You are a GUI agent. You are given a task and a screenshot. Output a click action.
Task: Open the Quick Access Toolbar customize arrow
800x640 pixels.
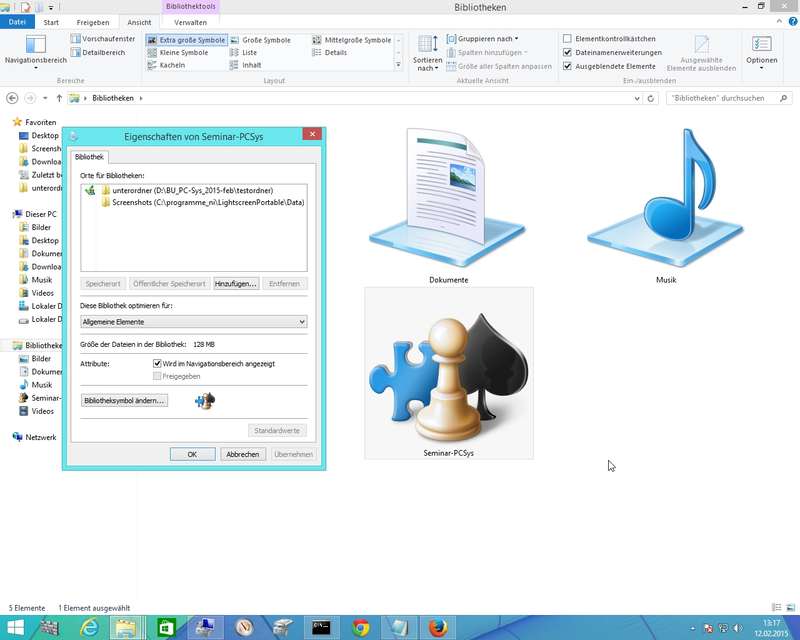coord(51,8)
